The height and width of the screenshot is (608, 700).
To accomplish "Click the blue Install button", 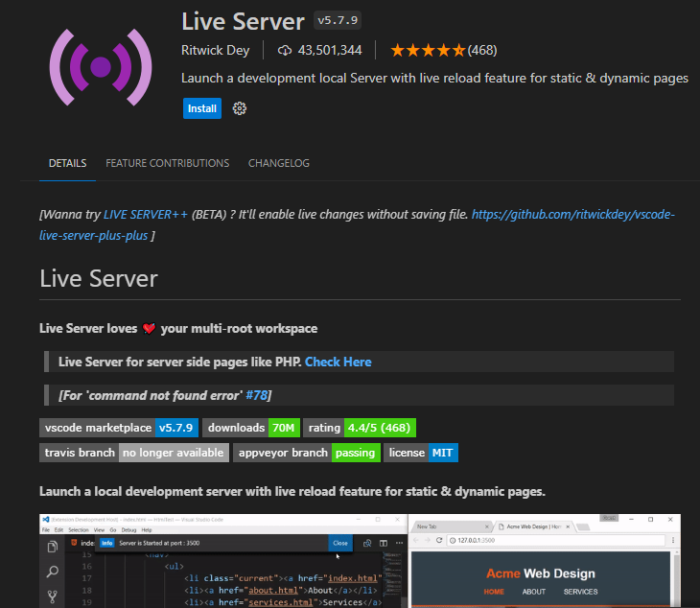I will pos(201,108).
